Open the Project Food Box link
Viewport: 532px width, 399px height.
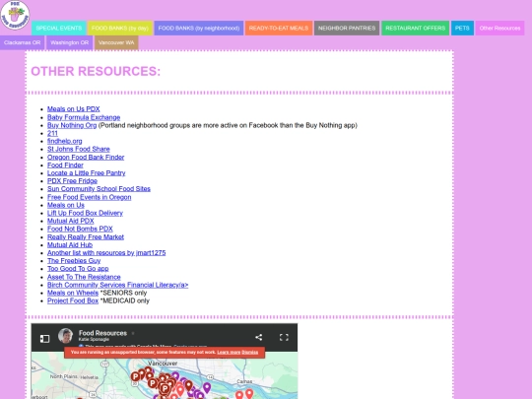click(x=73, y=300)
